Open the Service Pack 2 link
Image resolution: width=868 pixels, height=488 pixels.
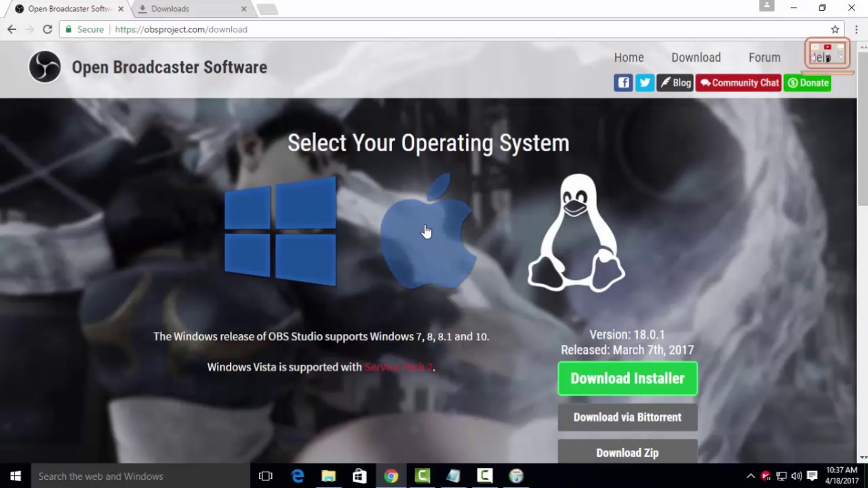click(399, 367)
